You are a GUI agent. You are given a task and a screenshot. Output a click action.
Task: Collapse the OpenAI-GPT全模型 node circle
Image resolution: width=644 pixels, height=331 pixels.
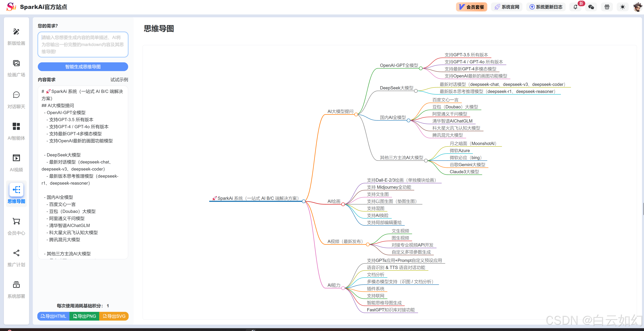point(421,68)
